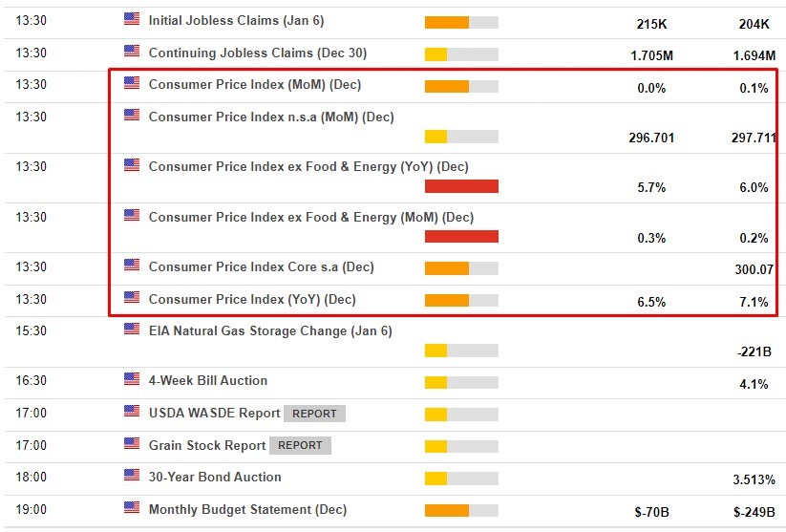This screenshot has height=532, width=786.
Task: Click the US flag next to USDA WASDE Report
Action: pyautogui.click(x=132, y=412)
